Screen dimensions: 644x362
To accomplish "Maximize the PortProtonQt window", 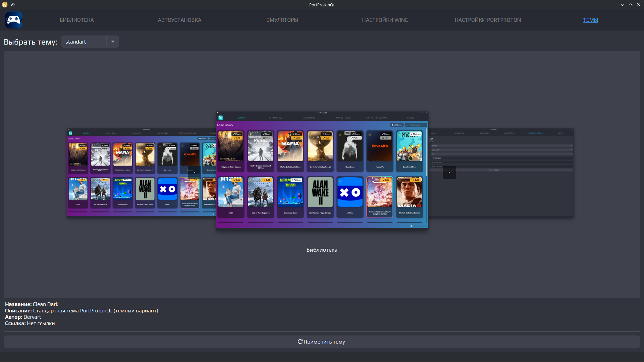I will [x=631, y=5].
